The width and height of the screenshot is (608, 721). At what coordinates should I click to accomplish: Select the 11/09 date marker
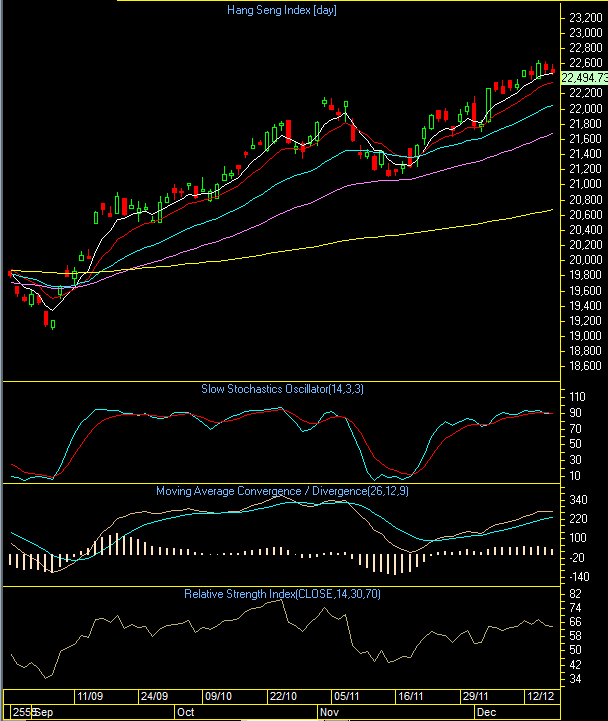[x=91, y=696]
